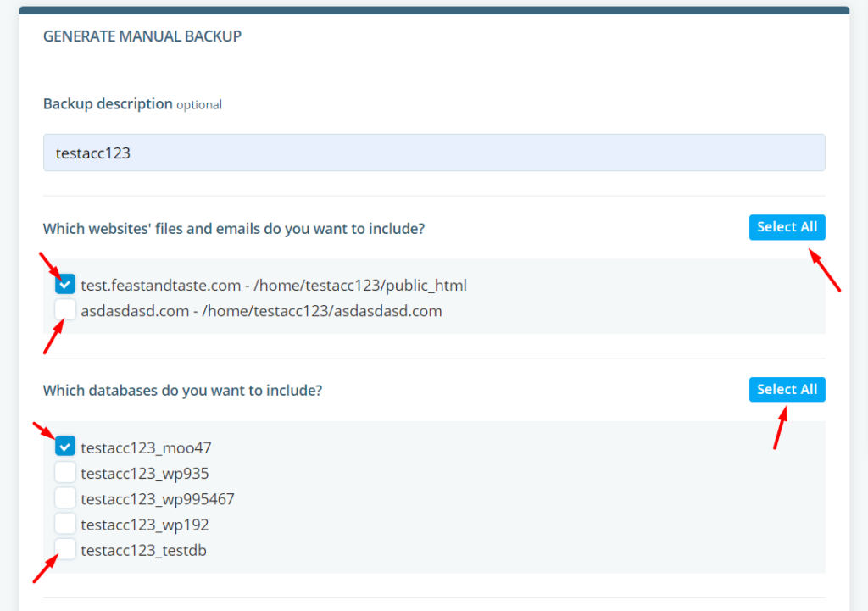Click the Backup description optional label
This screenshot has height=611, width=868.
point(132,104)
